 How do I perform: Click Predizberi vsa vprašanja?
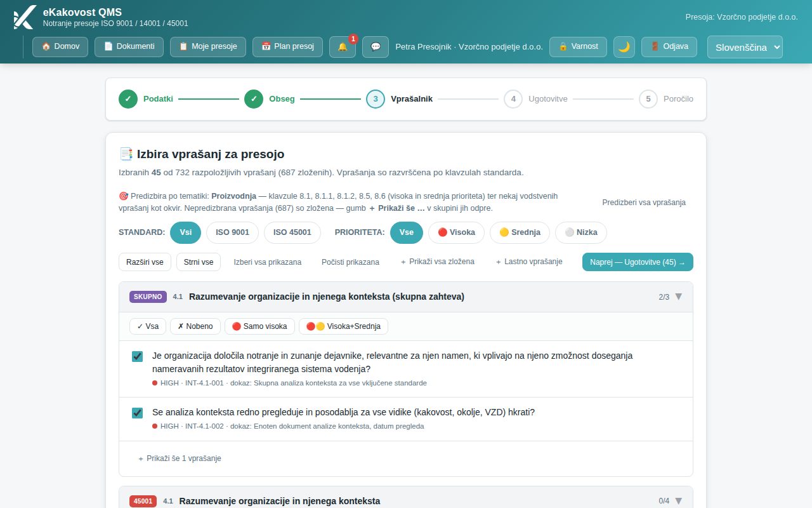[x=644, y=203]
